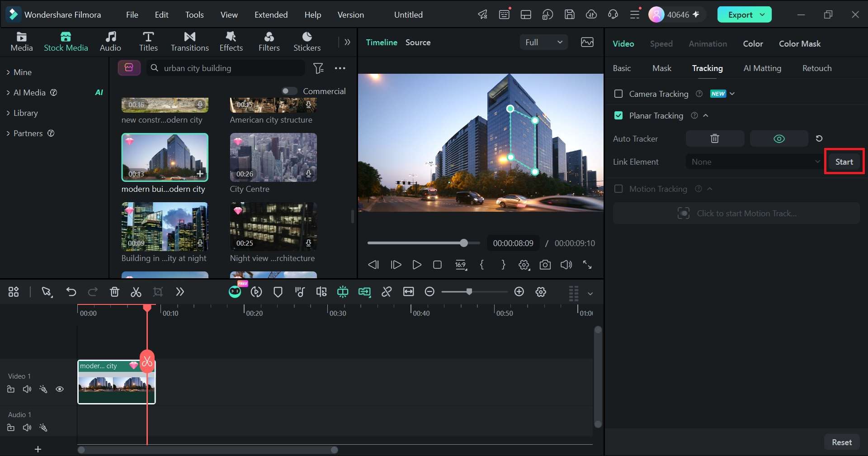Open the Full preview quality dropdown

[x=543, y=42]
